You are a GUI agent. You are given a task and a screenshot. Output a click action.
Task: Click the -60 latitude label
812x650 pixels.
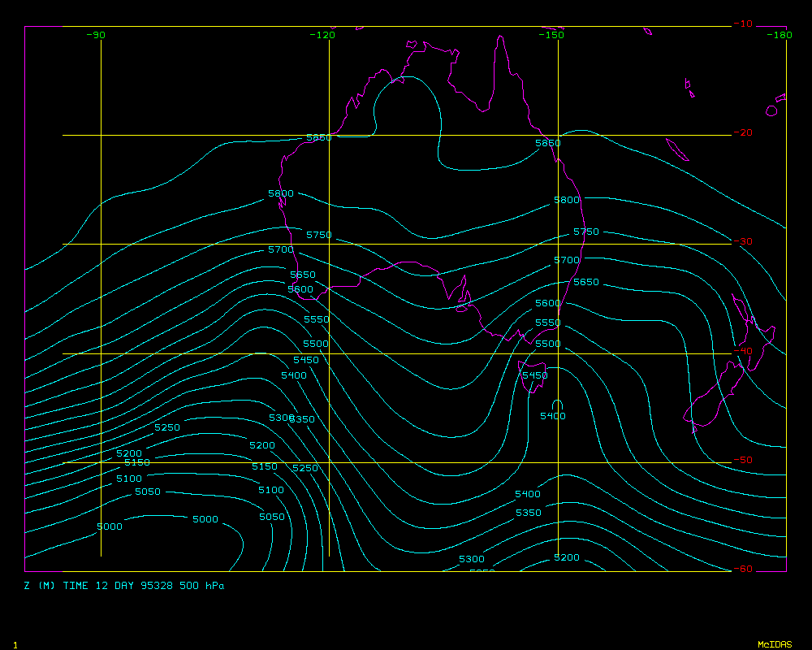click(742, 569)
